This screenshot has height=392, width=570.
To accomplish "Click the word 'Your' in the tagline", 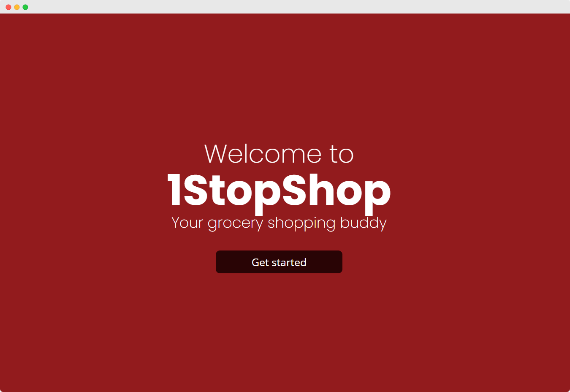I will point(187,223).
